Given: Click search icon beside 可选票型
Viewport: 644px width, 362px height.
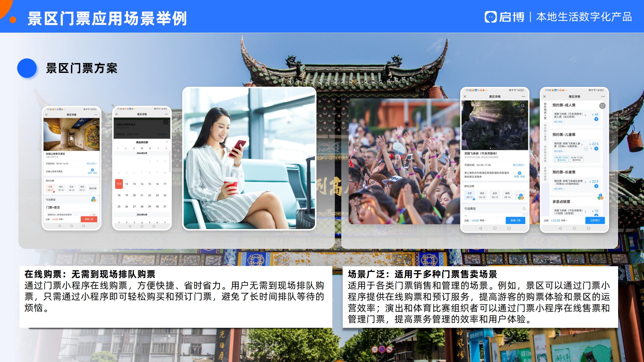Looking at the screenshot, I should (x=524, y=209).
